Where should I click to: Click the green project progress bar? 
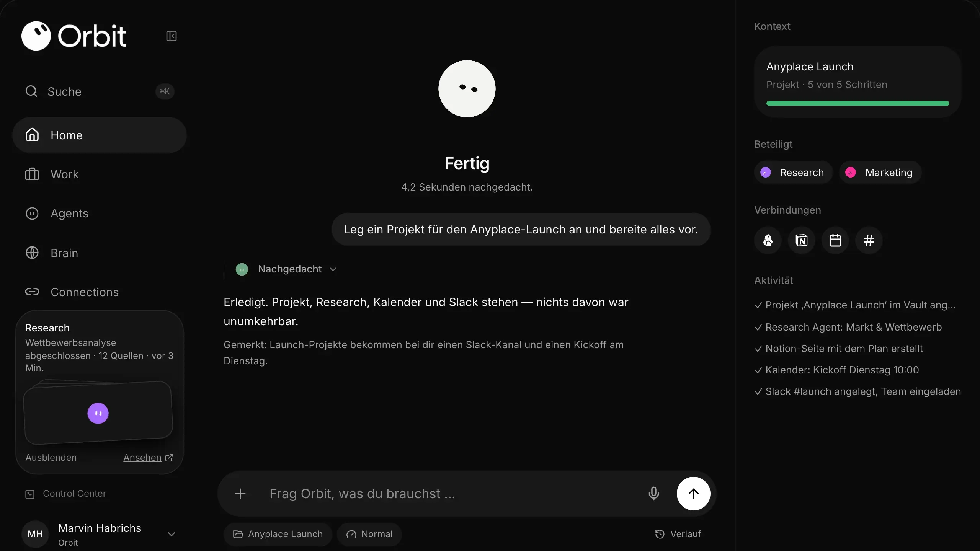click(x=857, y=103)
